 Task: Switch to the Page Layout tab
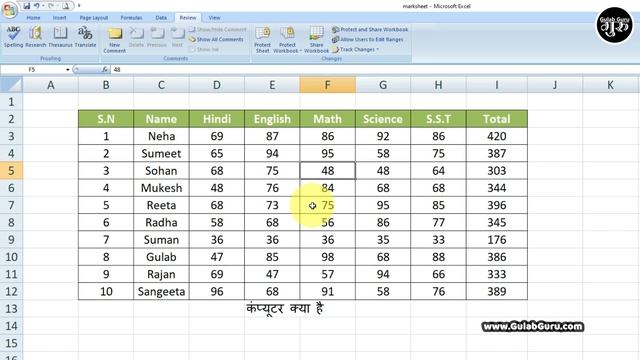point(93,18)
